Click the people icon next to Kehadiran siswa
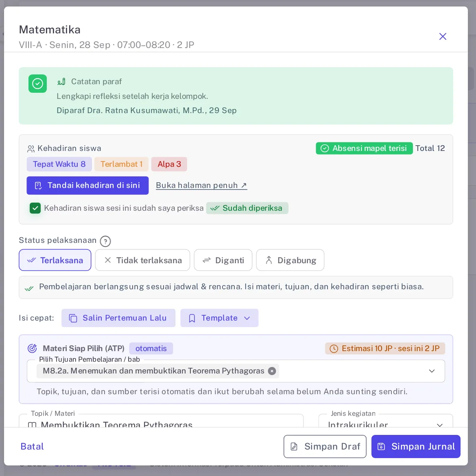The image size is (476, 476). pyautogui.click(x=31, y=149)
